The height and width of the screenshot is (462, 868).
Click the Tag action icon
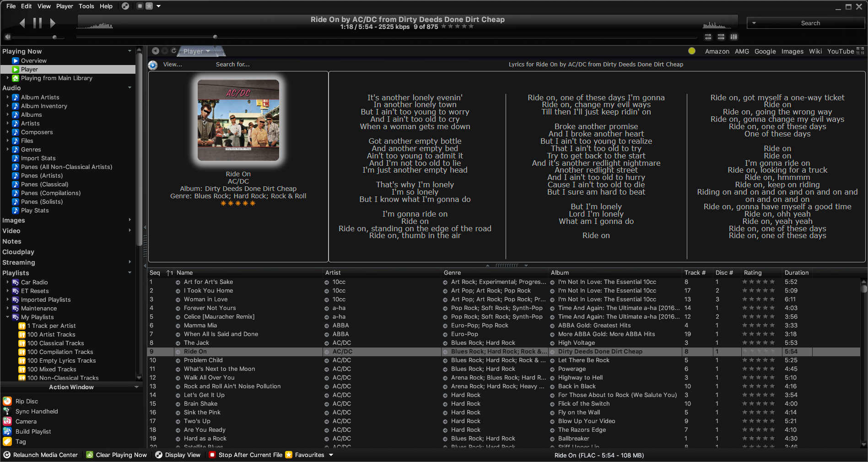(7, 441)
